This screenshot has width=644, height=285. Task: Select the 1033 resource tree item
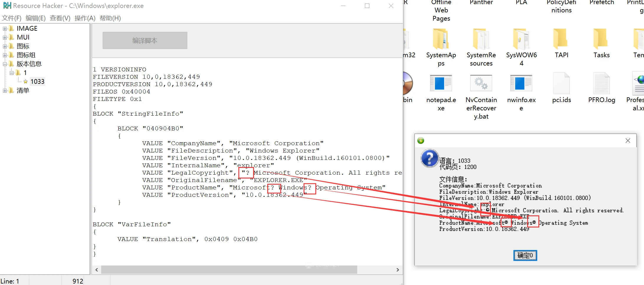[37, 81]
